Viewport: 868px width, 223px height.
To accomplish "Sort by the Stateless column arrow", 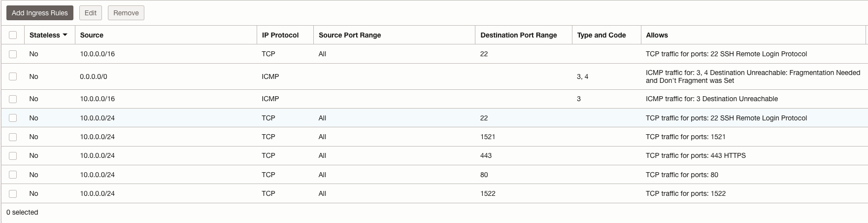I will click(x=65, y=35).
